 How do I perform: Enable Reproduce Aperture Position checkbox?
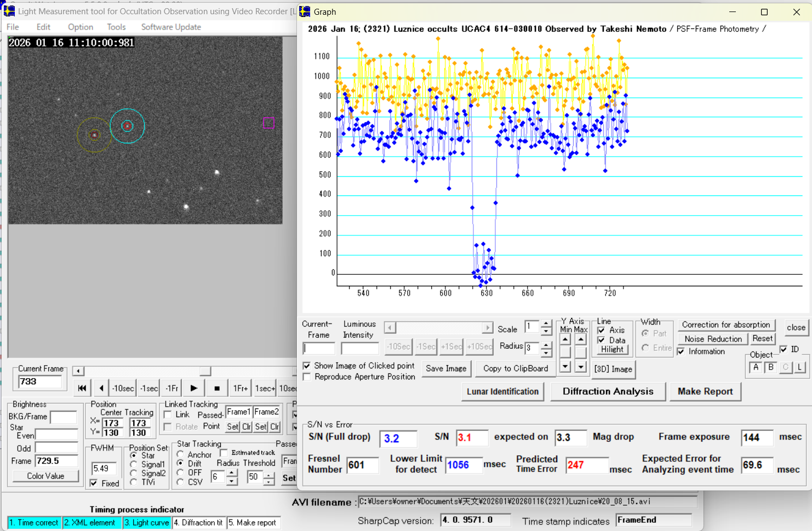click(307, 377)
